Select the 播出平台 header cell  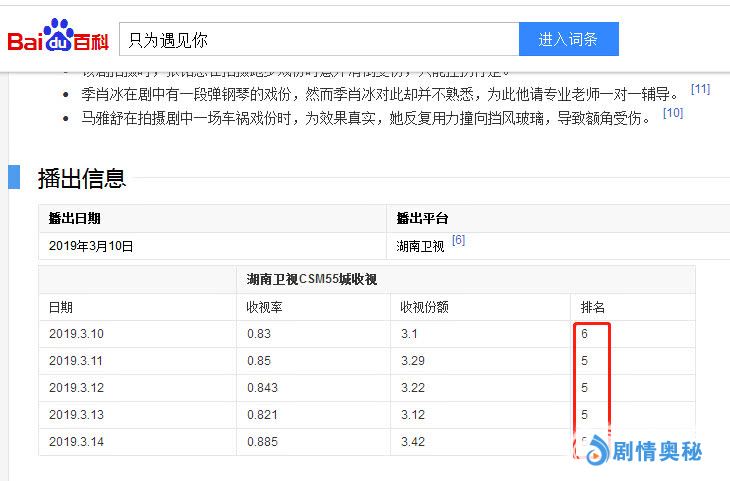[423, 219]
